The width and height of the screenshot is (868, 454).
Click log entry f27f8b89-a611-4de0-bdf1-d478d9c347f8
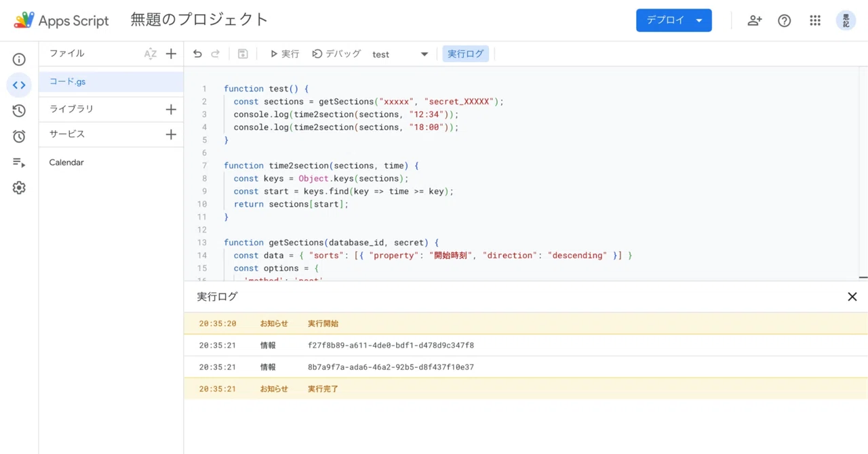pyautogui.click(x=391, y=346)
